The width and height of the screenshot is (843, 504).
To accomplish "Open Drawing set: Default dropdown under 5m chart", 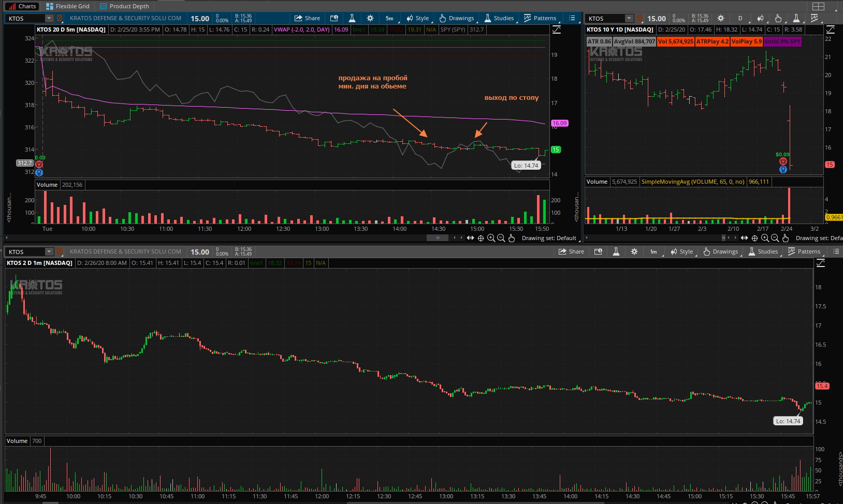I will click(x=550, y=238).
